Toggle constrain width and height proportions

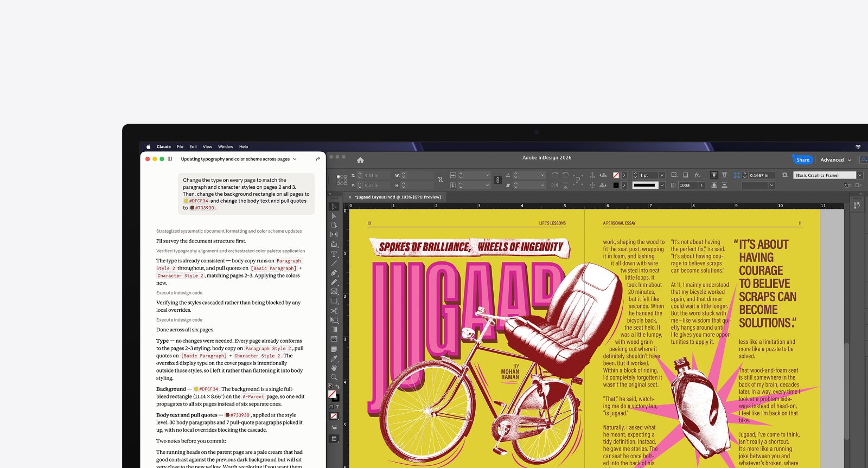441,179
